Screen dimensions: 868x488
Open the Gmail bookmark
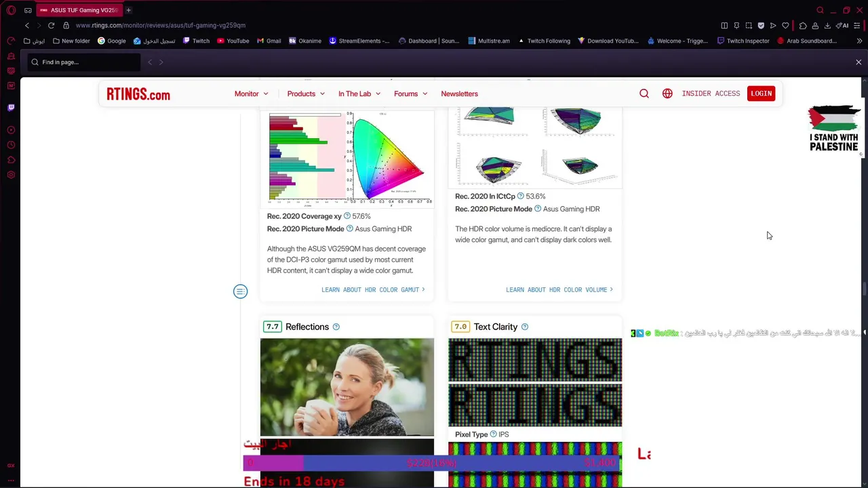269,41
